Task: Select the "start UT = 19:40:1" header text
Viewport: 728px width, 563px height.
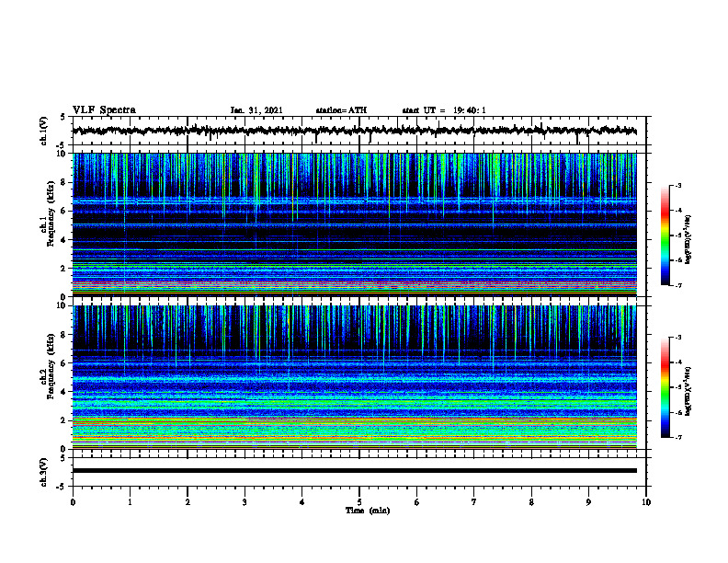Action: [444, 110]
